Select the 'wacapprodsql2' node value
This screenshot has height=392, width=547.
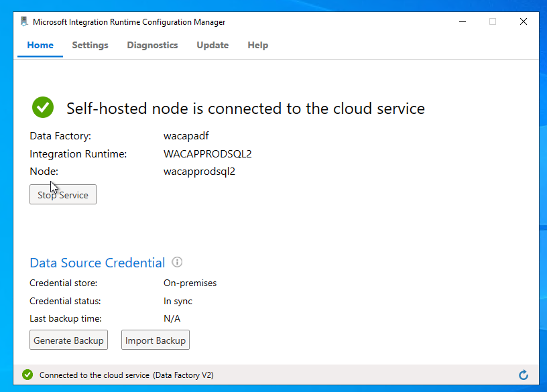coord(199,172)
